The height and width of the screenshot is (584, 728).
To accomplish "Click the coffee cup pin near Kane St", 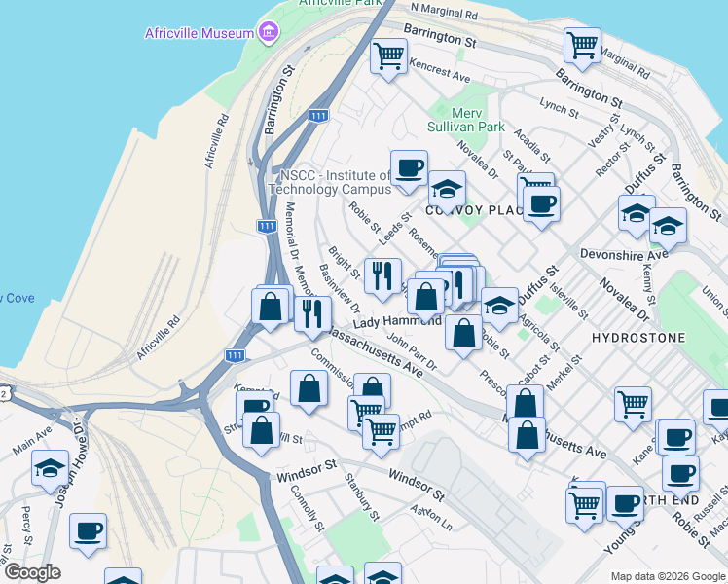I will pos(676,438).
